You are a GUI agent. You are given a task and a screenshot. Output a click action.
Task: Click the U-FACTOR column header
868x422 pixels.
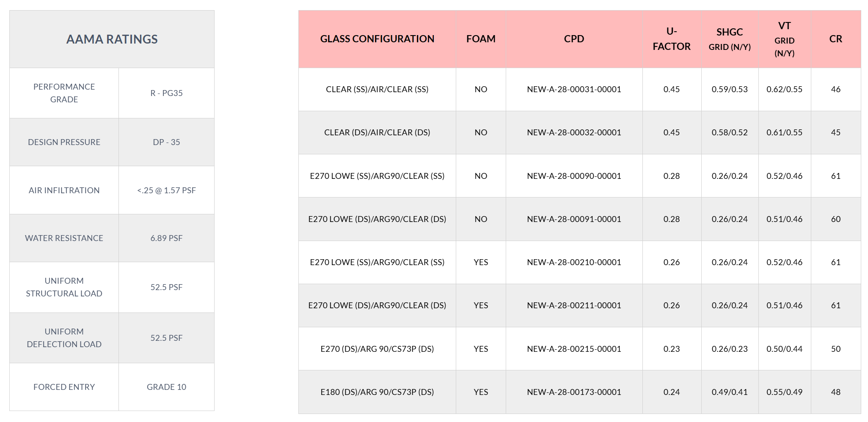click(672, 39)
